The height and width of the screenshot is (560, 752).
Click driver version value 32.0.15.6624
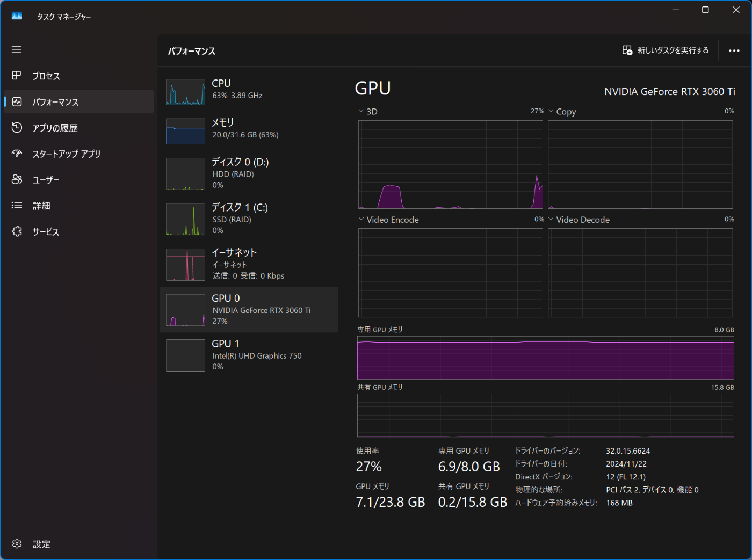point(628,451)
